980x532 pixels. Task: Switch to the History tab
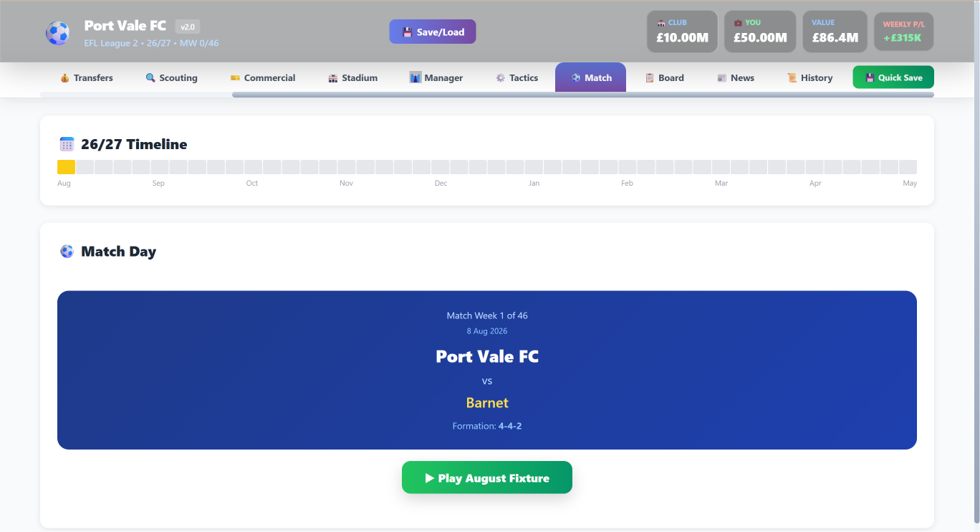[810, 77]
